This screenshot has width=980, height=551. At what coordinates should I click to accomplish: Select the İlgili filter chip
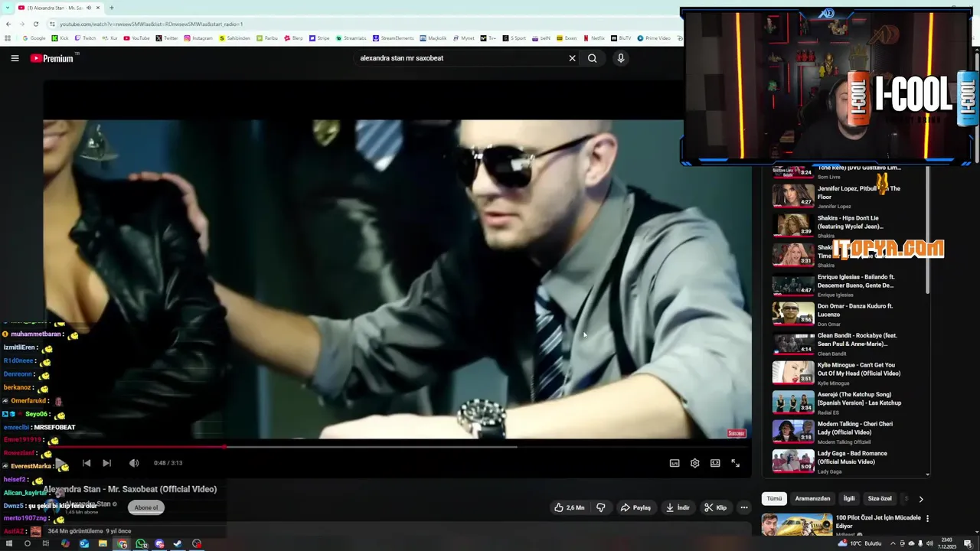point(849,498)
